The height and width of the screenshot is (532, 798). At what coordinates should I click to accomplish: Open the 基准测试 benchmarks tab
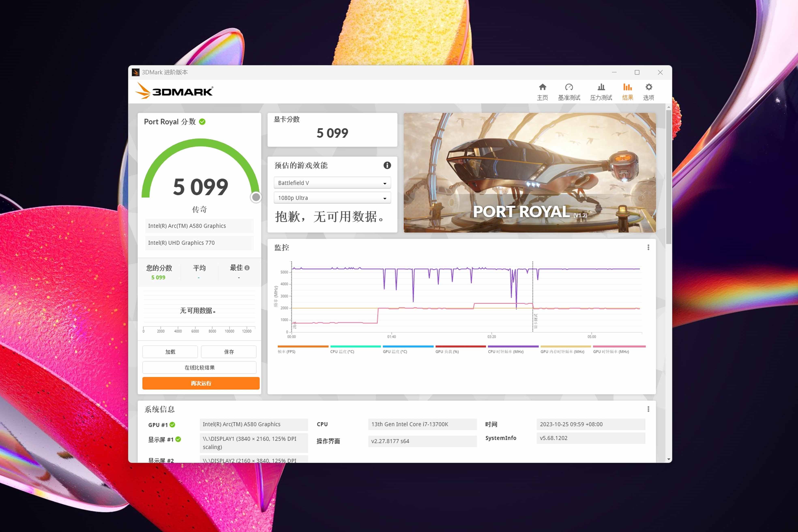pos(569,92)
